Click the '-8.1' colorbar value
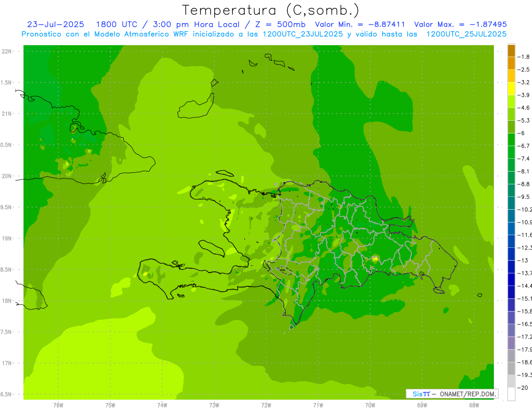Image resolution: width=532 pixels, height=411 pixels. pos(524,171)
